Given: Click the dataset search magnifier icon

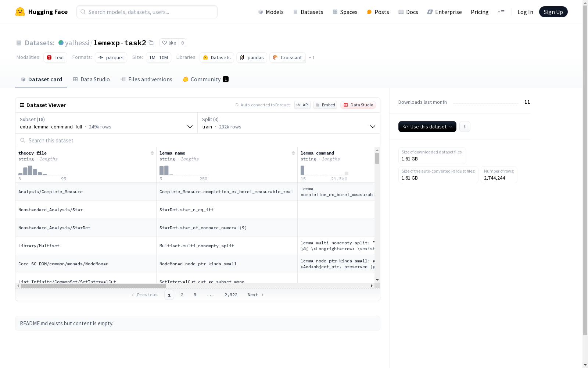Looking at the screenshot, I should pyautogui.click(x=23, y=140).
